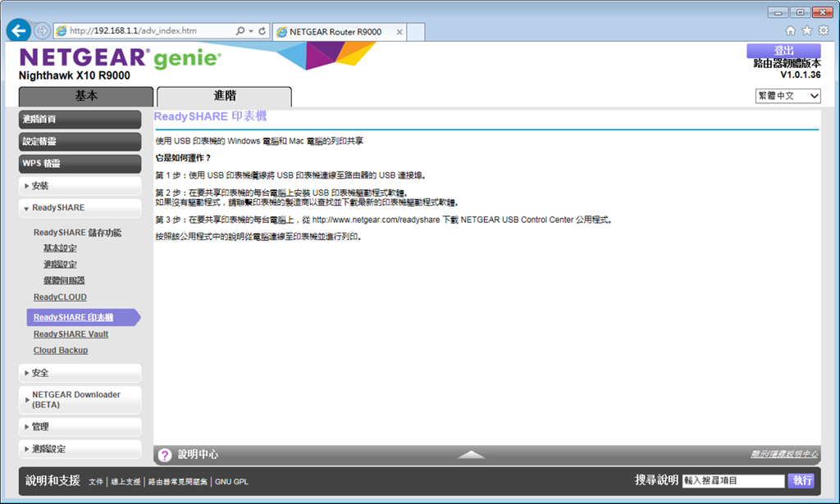Open 進階首頁 in the sidebar

tap(80, 120)
